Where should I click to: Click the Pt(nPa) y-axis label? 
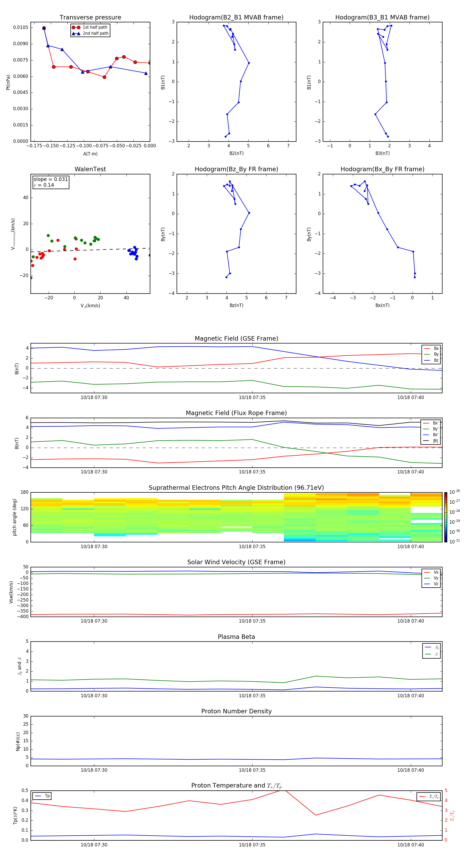point(8,82)
